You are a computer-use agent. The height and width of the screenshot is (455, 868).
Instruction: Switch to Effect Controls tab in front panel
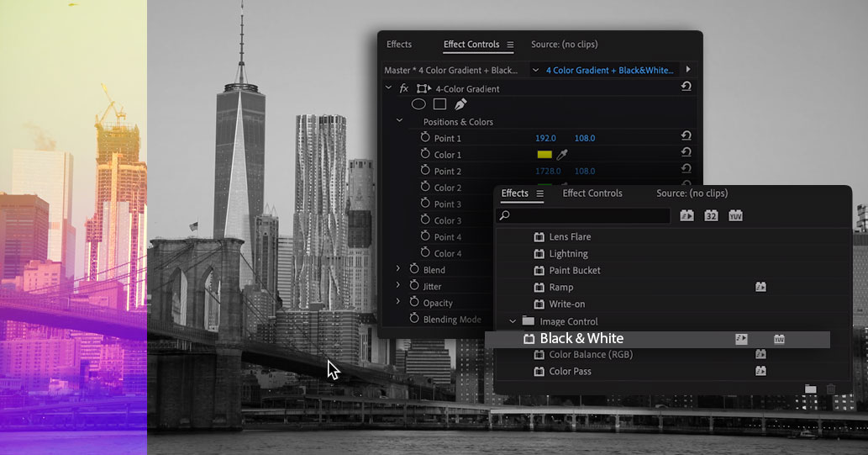pyautogui.click(x=592, y=193)
